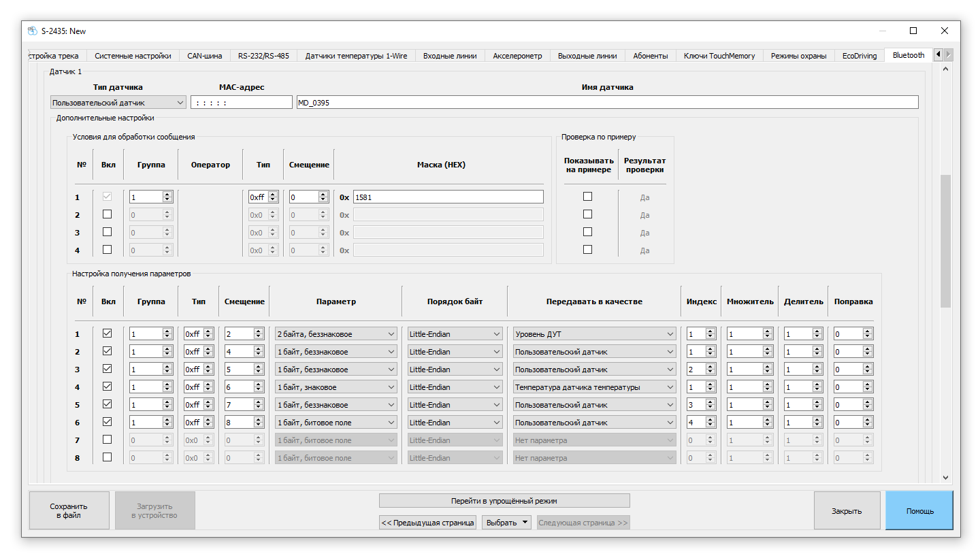Click Смещение stepper with value 8
Image resolution: width=980 pixels, height=556 pixels.
pos(244,423)
